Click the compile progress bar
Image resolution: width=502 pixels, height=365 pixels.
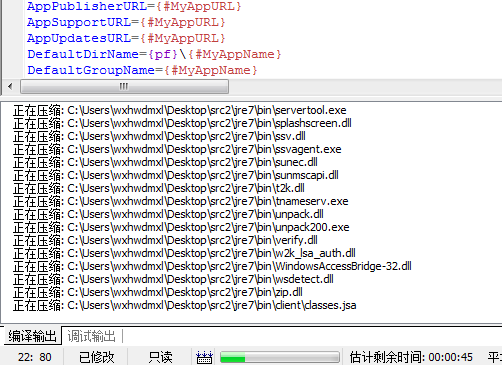coord(280,357)
